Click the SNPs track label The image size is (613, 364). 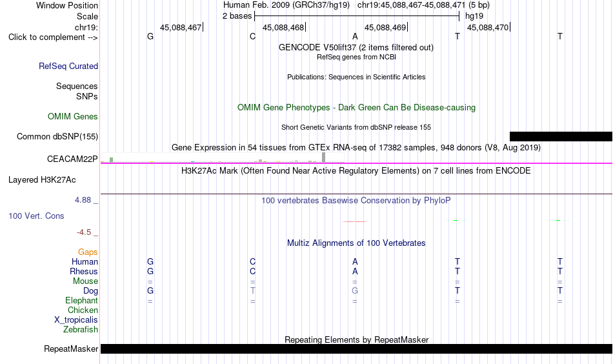click(x=87, y=96)
